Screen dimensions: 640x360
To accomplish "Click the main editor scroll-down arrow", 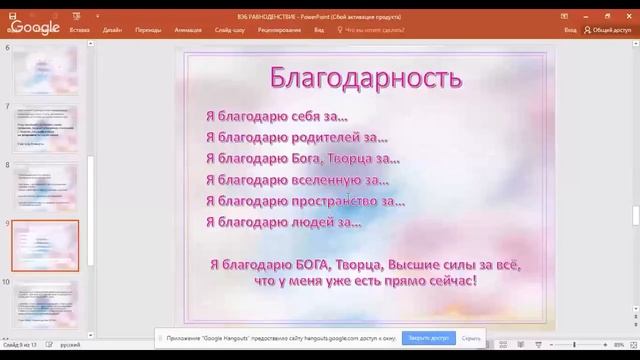I will (x=636, y=309).
